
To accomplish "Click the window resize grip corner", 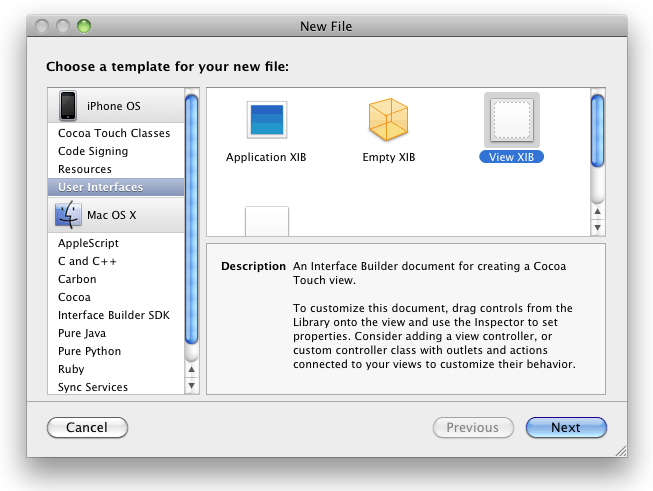I will click(x=621, y=451).
